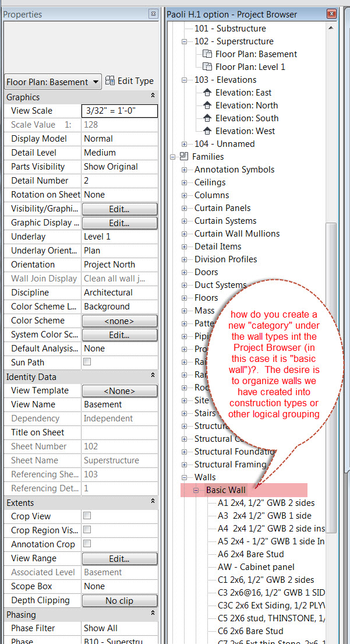Expand the Doors family category

pyautogui.click(x=184, y=272)
